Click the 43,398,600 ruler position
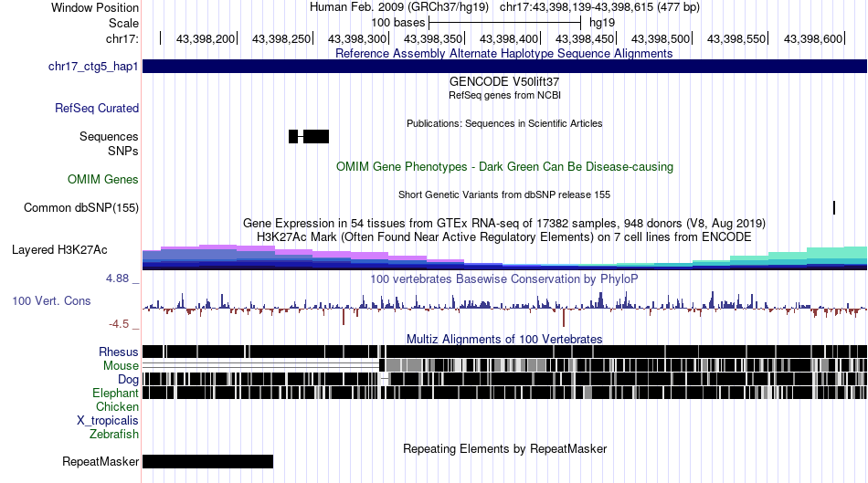Image resolution: width=868 pixels, height=483 pixels. tap(812, 38)
